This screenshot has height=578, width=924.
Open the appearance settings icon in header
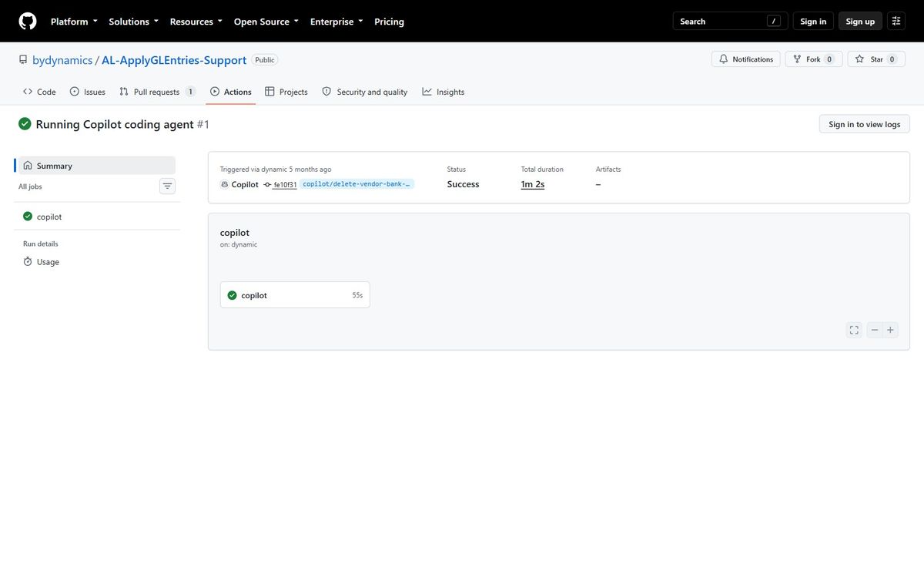click(896, 22)
